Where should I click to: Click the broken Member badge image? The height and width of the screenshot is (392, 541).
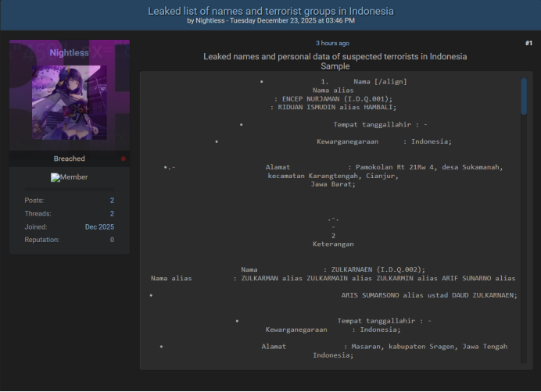(69, 177)
